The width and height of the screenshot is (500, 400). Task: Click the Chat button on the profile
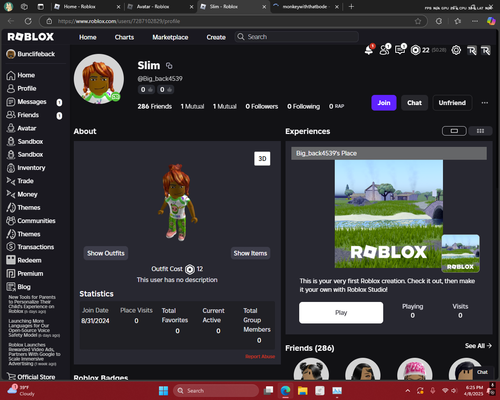(x=414, y=103)
